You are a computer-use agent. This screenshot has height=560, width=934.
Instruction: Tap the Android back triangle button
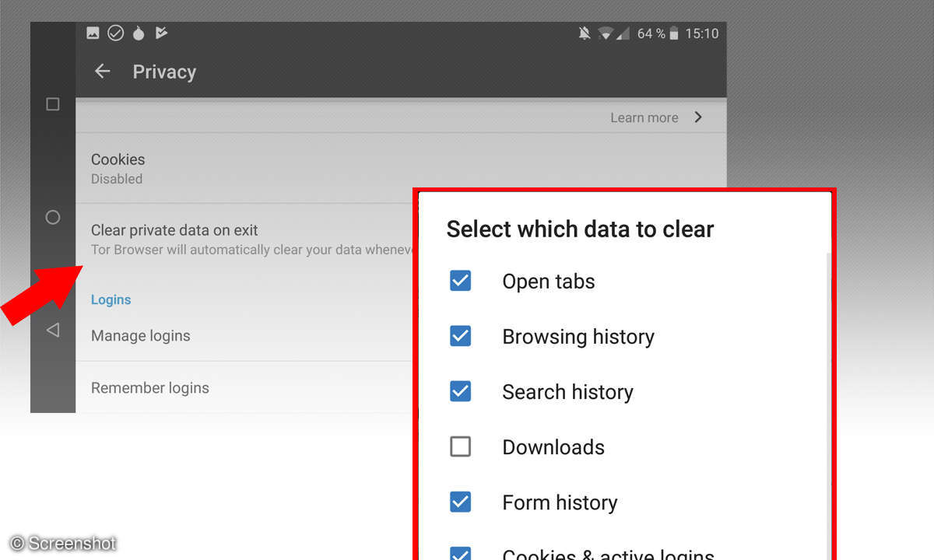[x=52, y=330]
